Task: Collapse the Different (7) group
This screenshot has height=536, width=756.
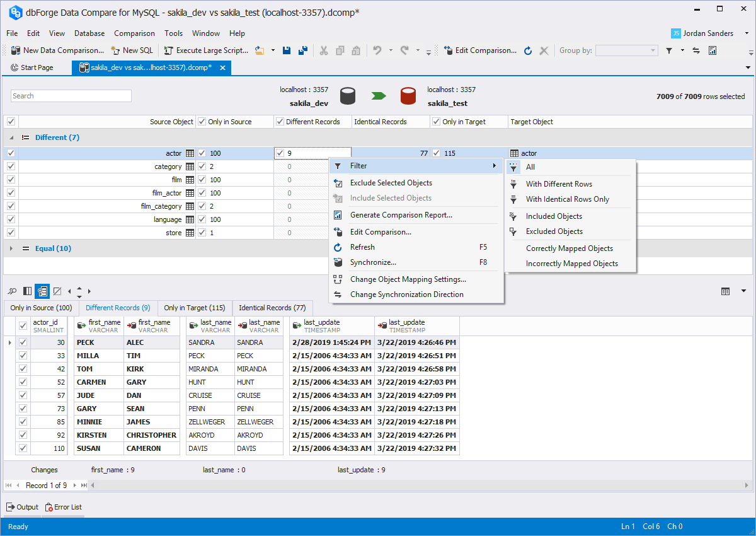Action: (11, 137)
